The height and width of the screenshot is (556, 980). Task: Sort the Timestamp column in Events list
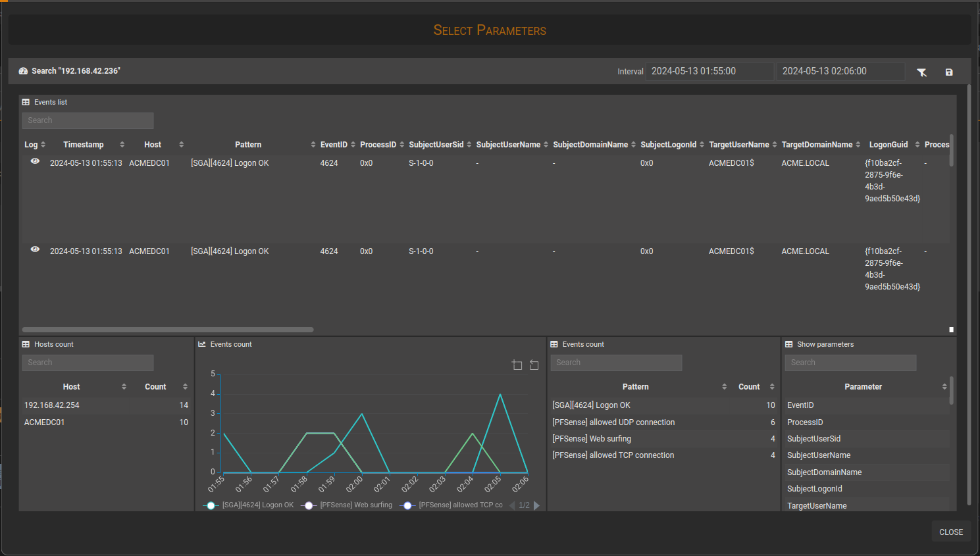click(x=122, y=144)
